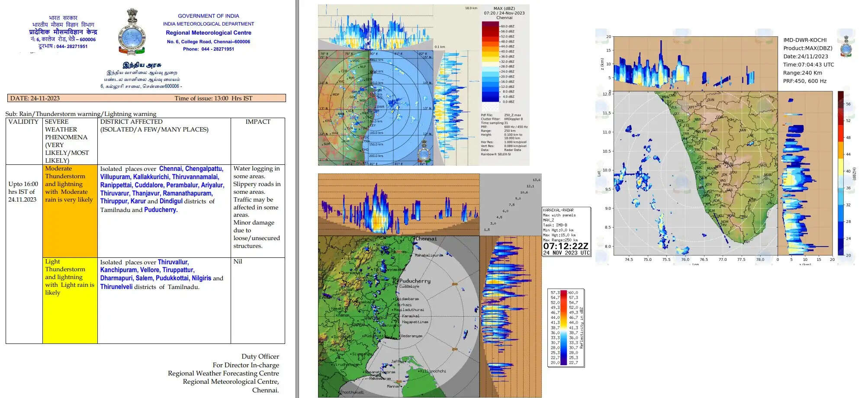
Task: Click the Water logging impact text cell
Action: click(257, 207)
